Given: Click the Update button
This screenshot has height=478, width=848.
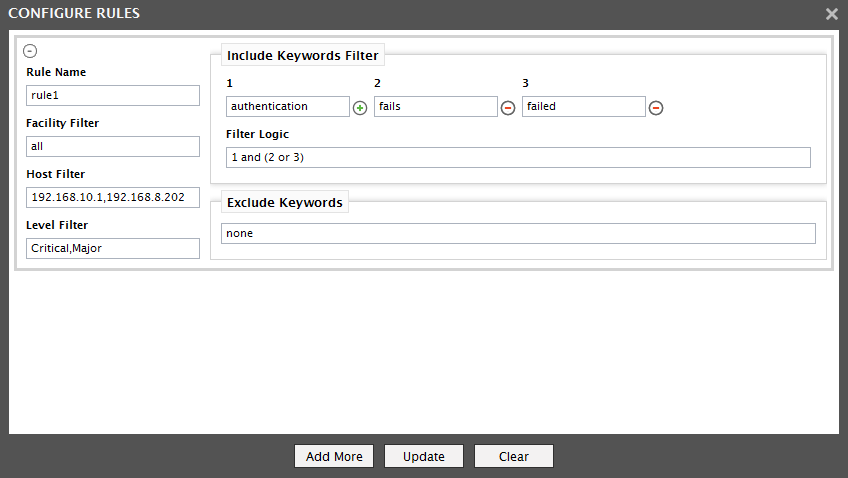Looking at the screenshot, I should [x=424, y=456].
